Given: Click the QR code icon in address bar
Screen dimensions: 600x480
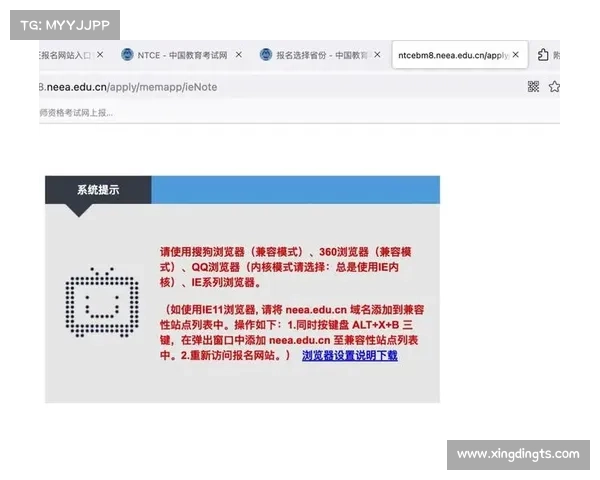Looking at the screenshot, I should [534, 87].
